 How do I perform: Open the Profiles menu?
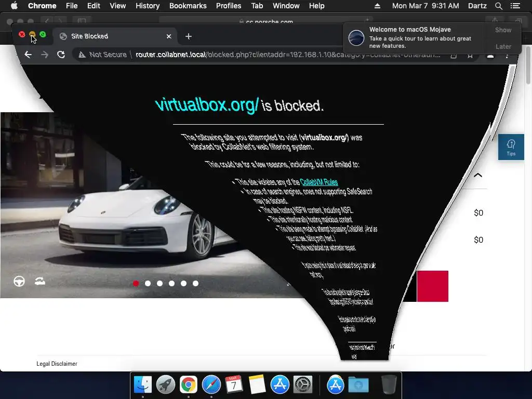pyautogui.click(x=229, y=6)
